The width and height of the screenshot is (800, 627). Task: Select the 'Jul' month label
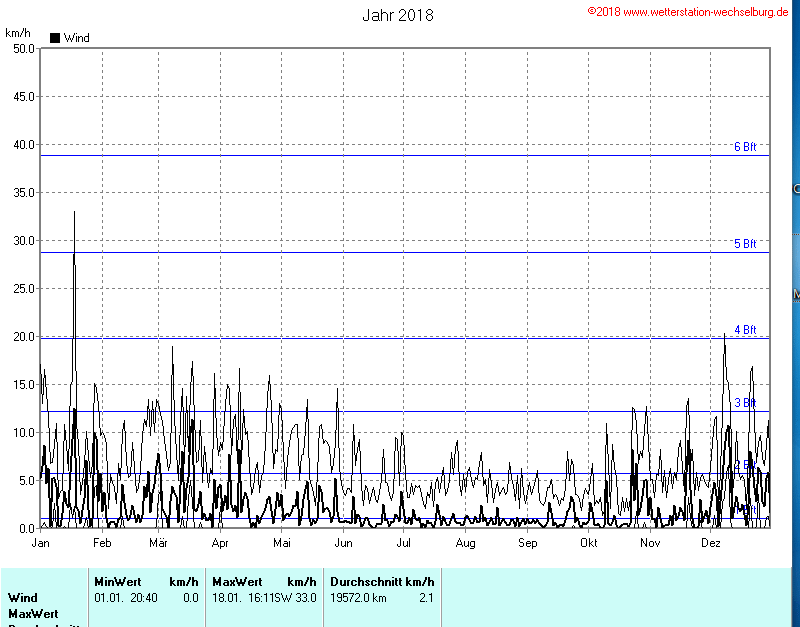(x=404, y=543)
